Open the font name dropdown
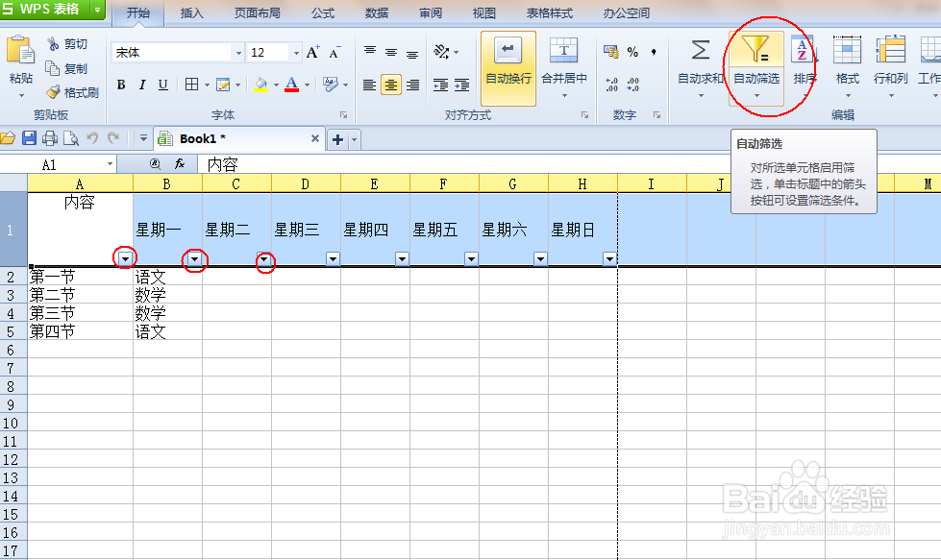Viewport: 941px width, 560px height. click(x=236, y=52)
